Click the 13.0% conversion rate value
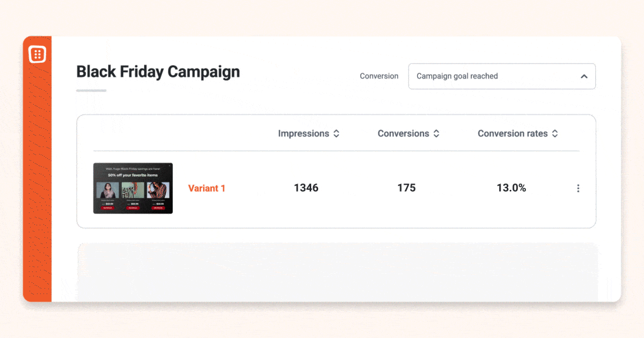The height and width of the screenshot is (338, 644). (x=511, y=188)
